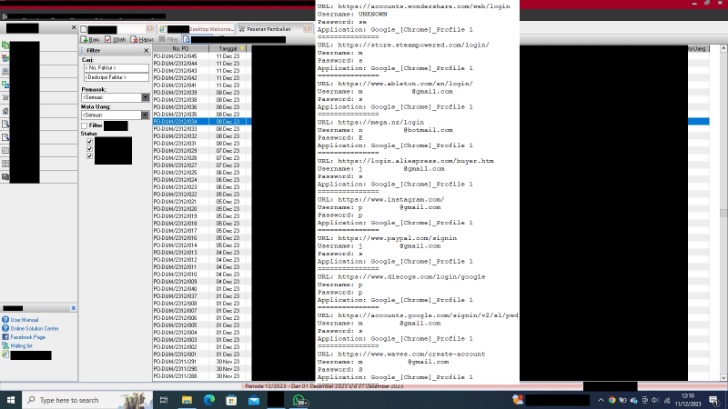The width and height of the screenshot is (728, 409).
Task: Click the Deskripsi Faktur search field
Action: 116,77
